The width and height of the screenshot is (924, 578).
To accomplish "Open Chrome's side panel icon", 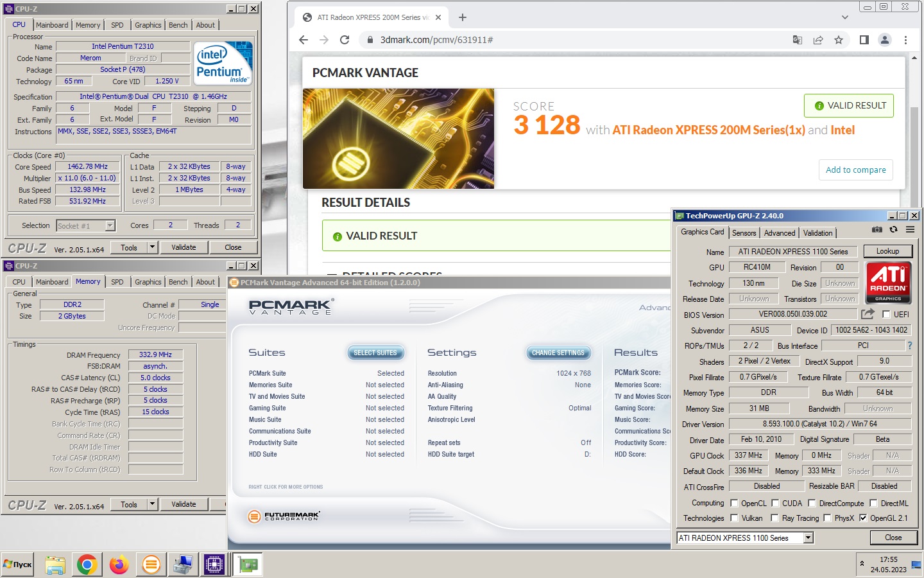I will [864, 40].
